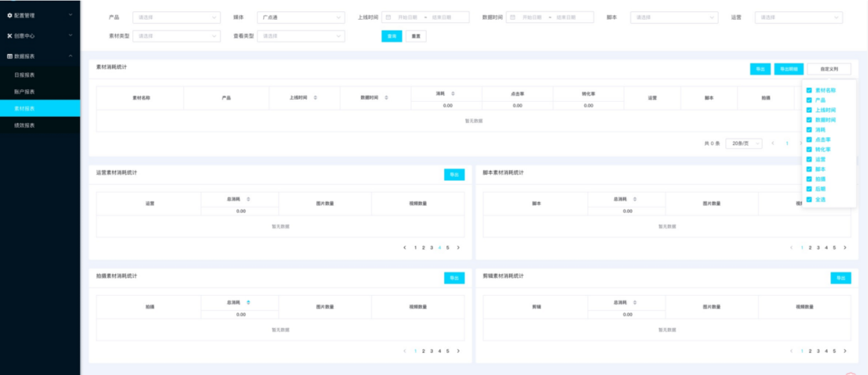Click 上线时间 start date field

(407, 18)
